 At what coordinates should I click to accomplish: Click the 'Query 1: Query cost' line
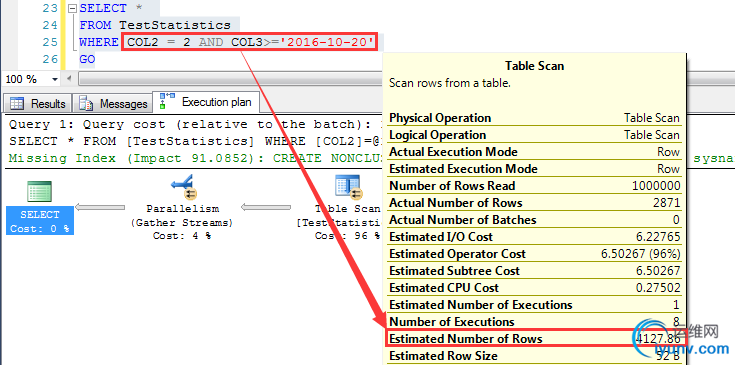[x=196, y=125]
